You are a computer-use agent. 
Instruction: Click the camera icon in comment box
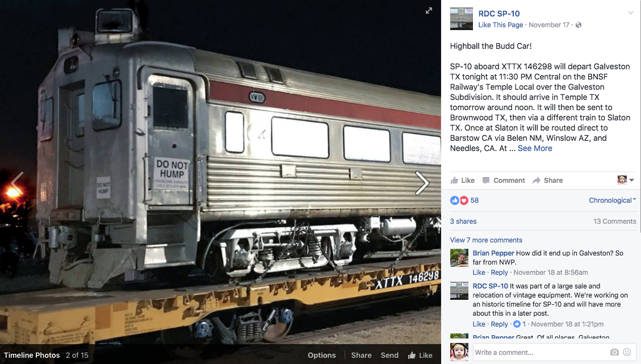[614, 352]
